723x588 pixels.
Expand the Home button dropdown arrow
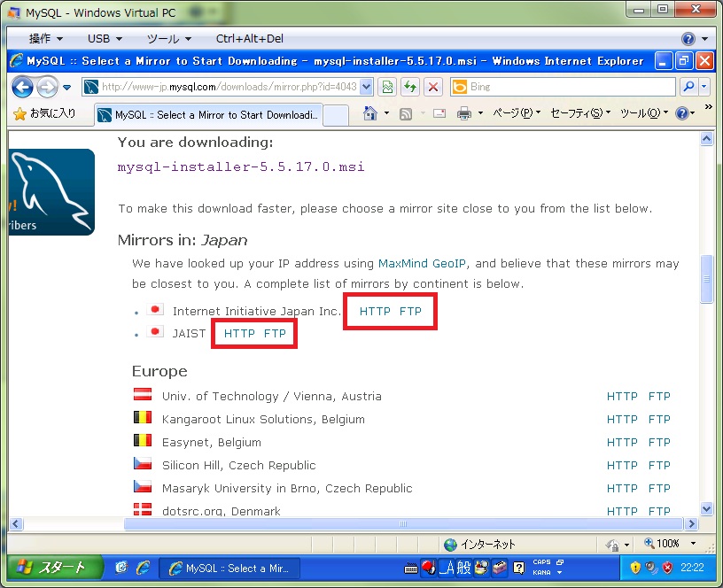[386, 113]
